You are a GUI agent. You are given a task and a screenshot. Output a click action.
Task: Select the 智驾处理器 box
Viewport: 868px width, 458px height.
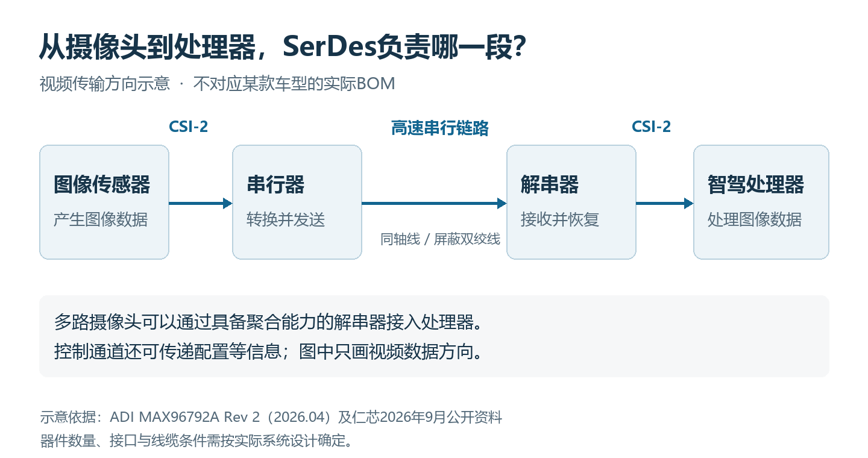tap(761, 202)
